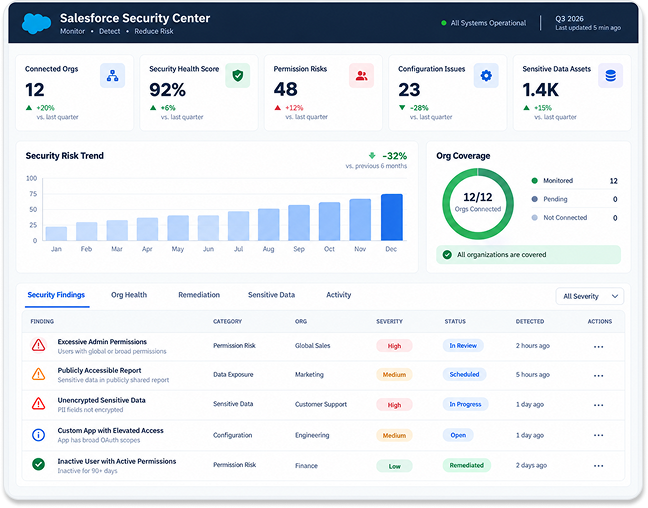Click the Finding column header
648x508 pixels.
pos(42,322)
